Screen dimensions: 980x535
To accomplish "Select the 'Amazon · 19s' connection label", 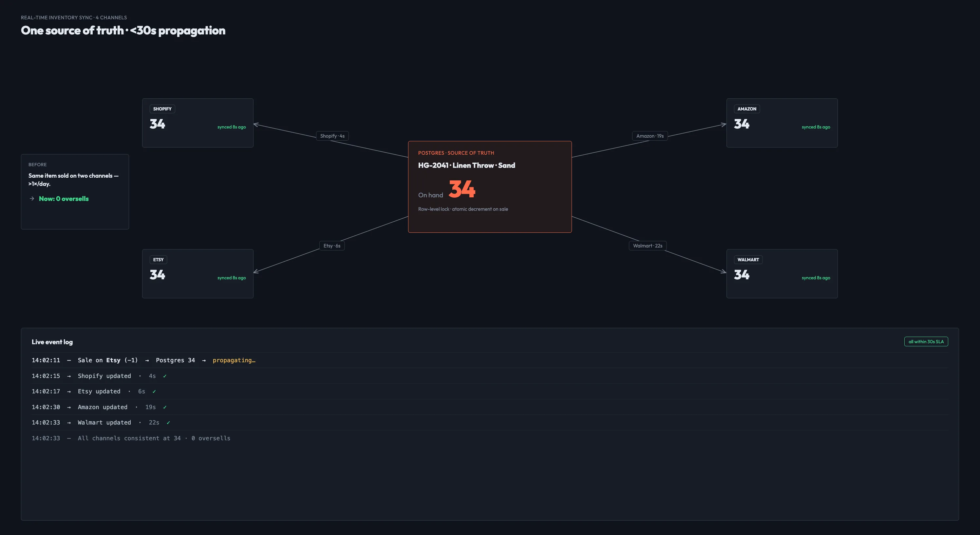I will tap(650, 136).
